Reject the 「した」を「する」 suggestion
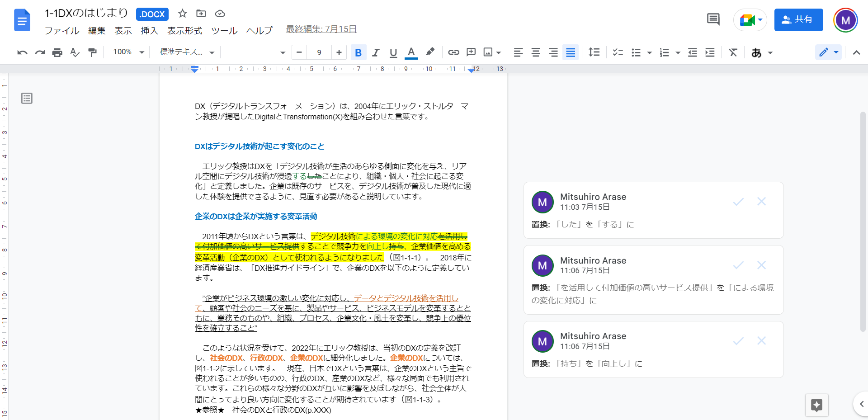 762,202
